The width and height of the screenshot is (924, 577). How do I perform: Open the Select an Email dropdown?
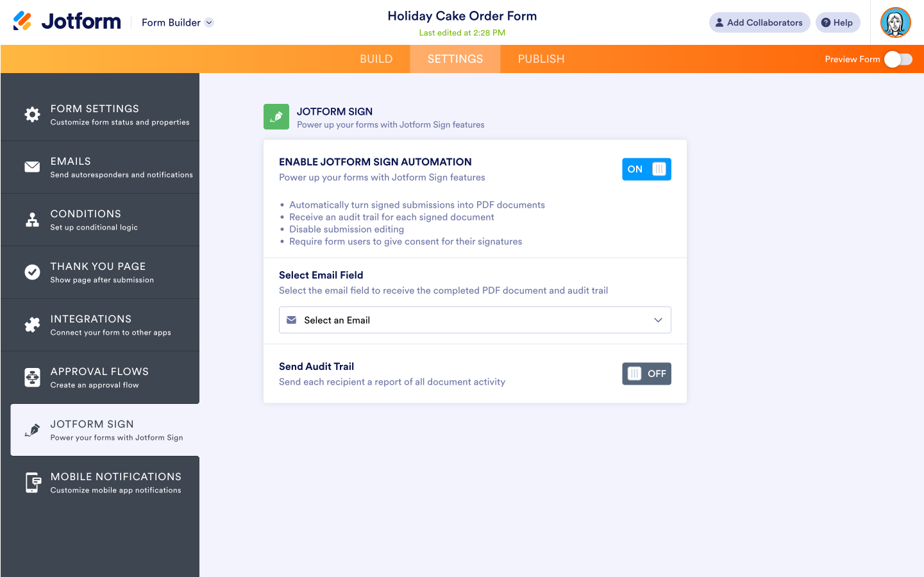pos(475,320)
